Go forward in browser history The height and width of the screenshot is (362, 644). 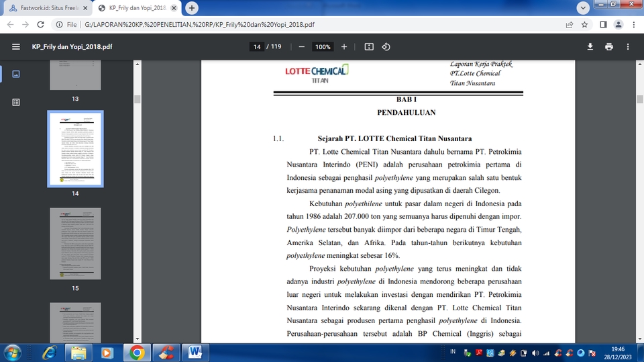tap(25, 25)
